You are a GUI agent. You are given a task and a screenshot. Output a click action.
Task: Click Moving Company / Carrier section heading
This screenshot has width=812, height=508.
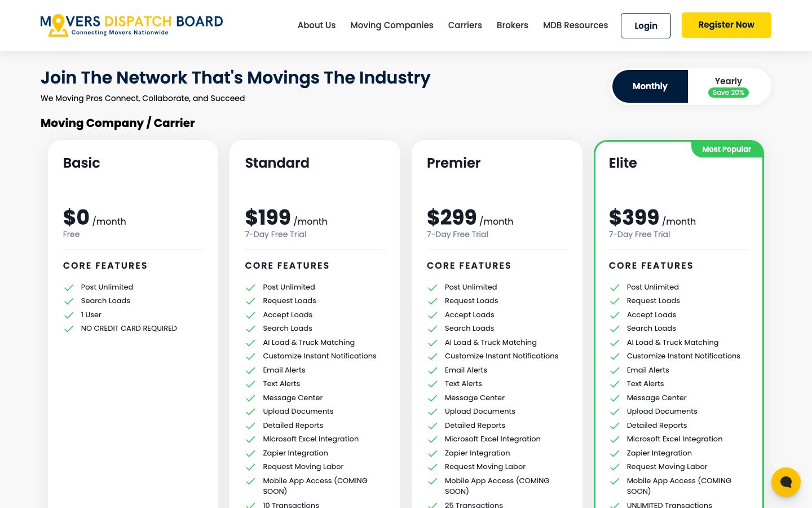(x=118, y=123)
